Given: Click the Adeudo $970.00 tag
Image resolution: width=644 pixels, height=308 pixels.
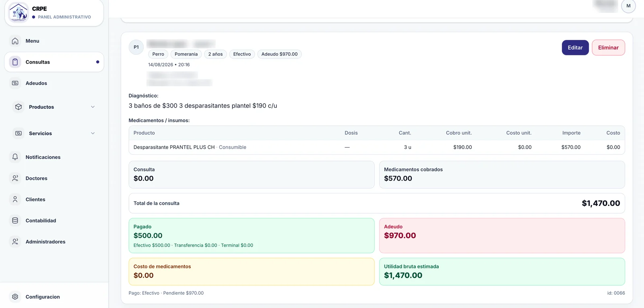Looking at the screenshot, I should pos(279,54).
